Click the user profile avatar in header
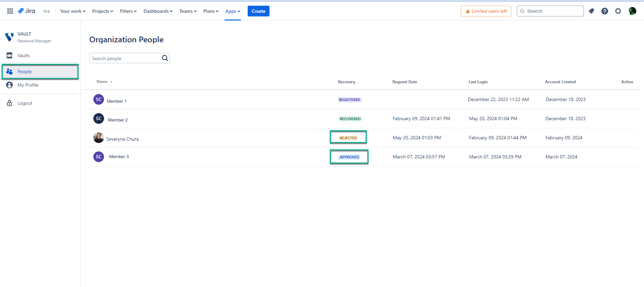This screenshot has width=644, height=287. (632, 11)
